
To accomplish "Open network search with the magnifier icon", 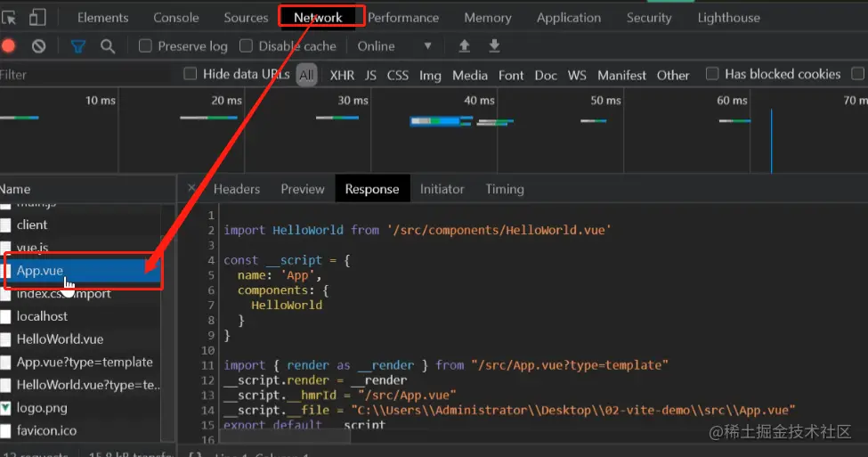I will click(x=108, y=46).
